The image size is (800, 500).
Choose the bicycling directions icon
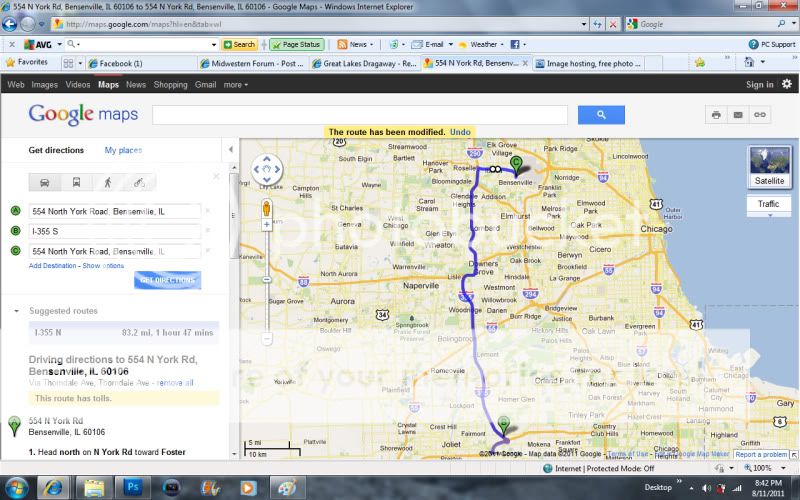point(138,182)
